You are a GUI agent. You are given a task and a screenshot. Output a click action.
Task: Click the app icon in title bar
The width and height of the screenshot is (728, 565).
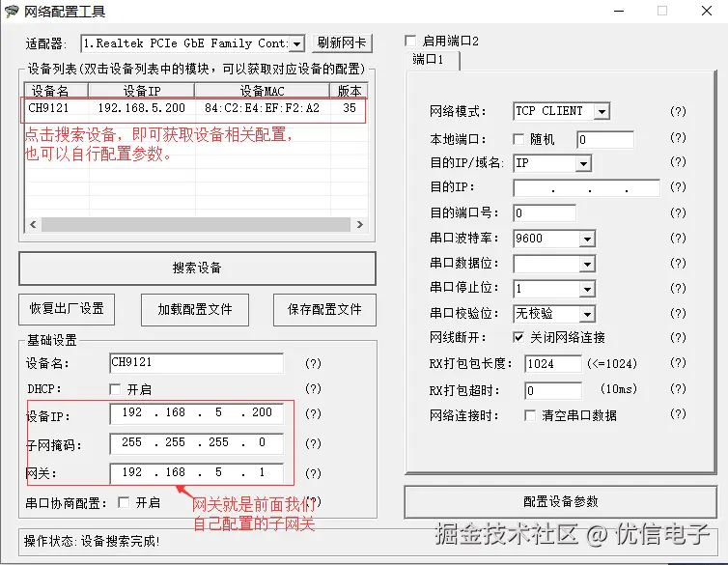tap(12, 12)
